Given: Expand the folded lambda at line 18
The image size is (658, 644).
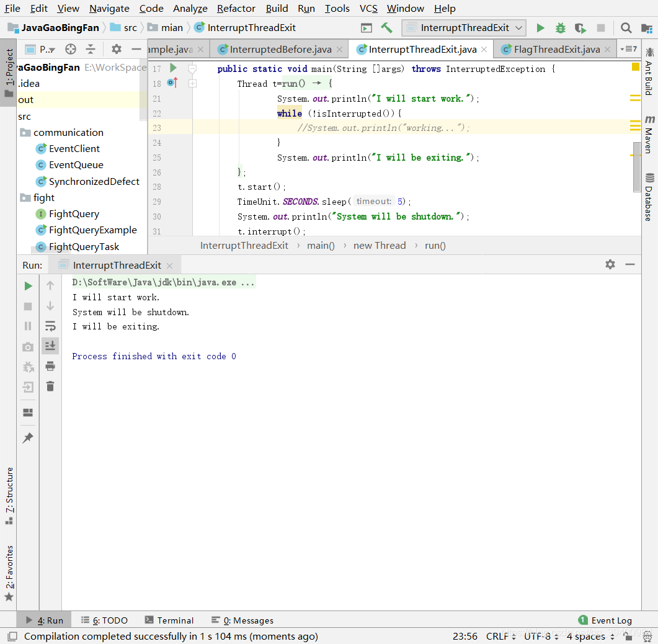Looking at the screenshot, I should 193,84.
